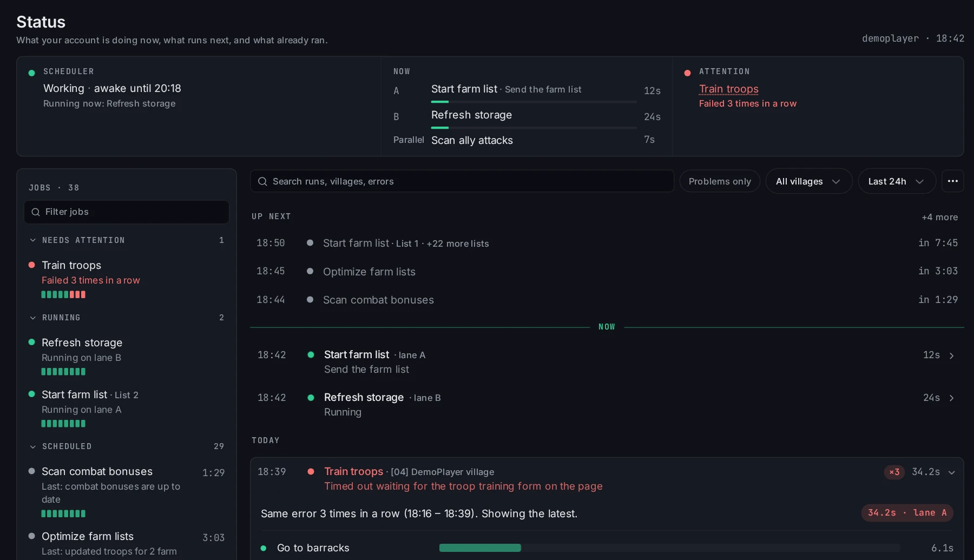The image size is (974, 560).
Task: Click the demoplayer account label
Action: pyautogui.click(x=890, y=38)
